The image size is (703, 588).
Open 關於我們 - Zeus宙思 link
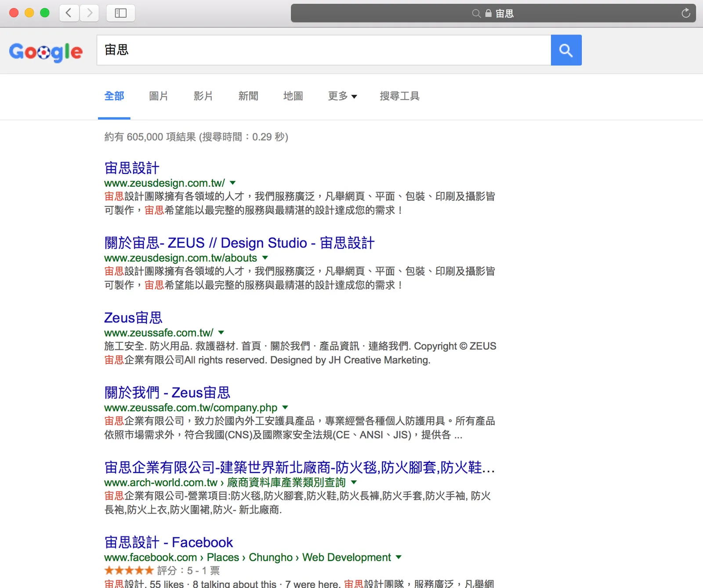pyautogui.click(x=167, y=392)
